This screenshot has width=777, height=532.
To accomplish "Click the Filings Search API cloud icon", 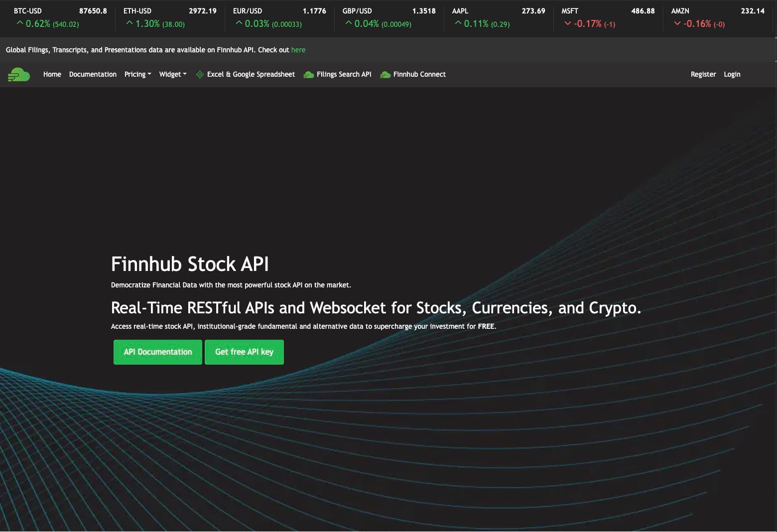I will coord(308,74).
